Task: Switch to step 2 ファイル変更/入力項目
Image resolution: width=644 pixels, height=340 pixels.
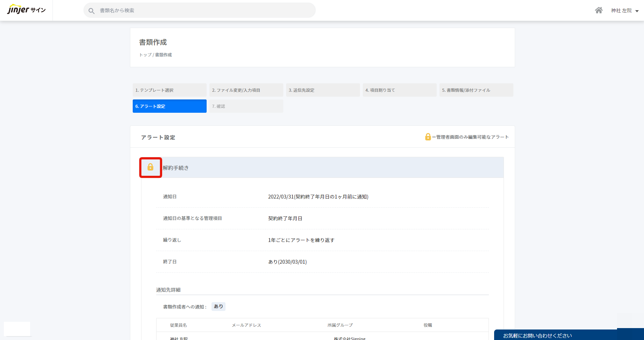Action: point(246,90)
